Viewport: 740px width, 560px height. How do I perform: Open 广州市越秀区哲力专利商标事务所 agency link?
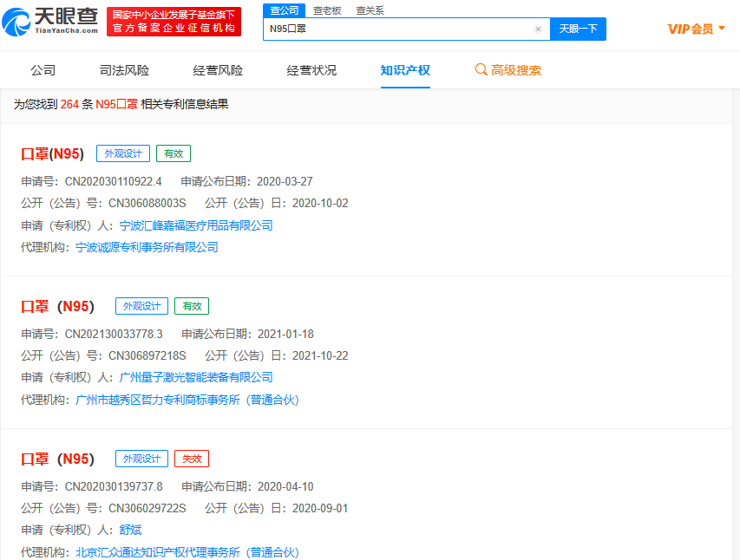(187, 400)
